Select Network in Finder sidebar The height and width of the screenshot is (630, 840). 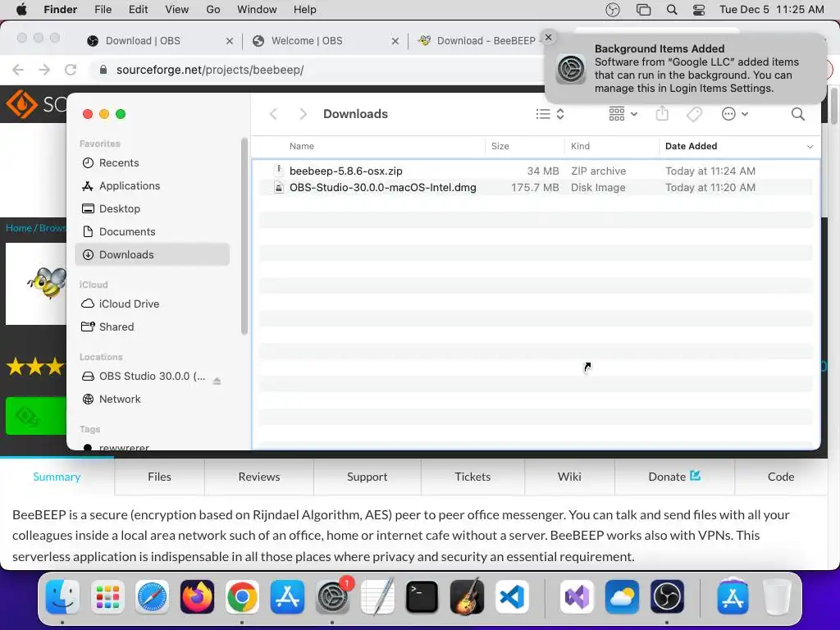point(153,399)
